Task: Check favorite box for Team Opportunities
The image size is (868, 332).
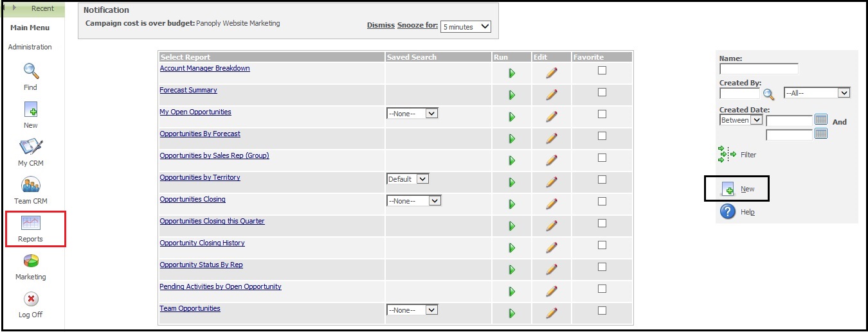Action: (602, 311)
